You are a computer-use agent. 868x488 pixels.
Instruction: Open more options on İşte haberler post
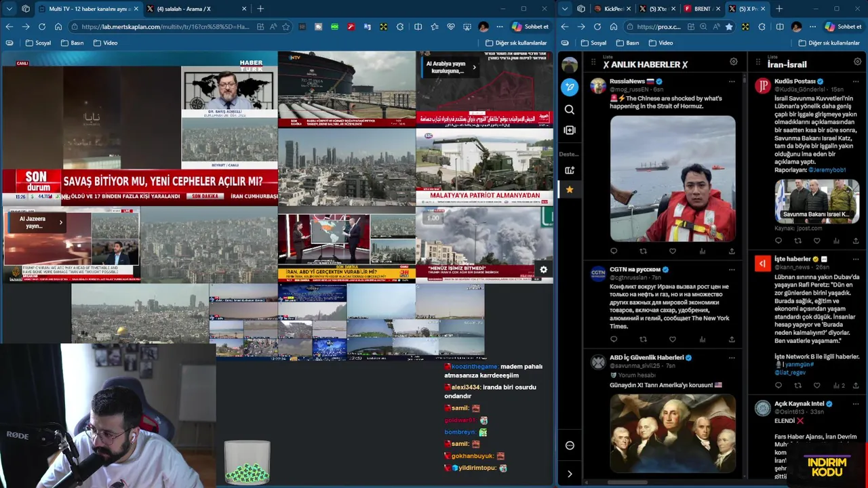(x=856, y=259)
